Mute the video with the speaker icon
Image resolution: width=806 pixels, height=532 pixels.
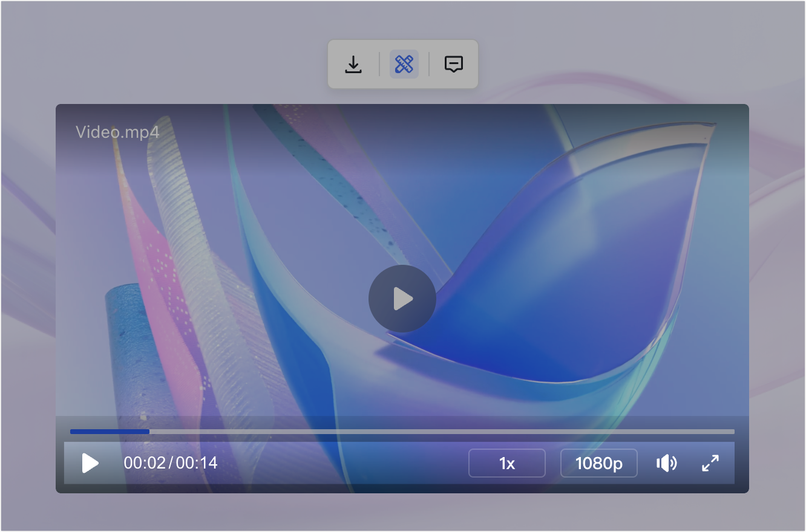666,463
